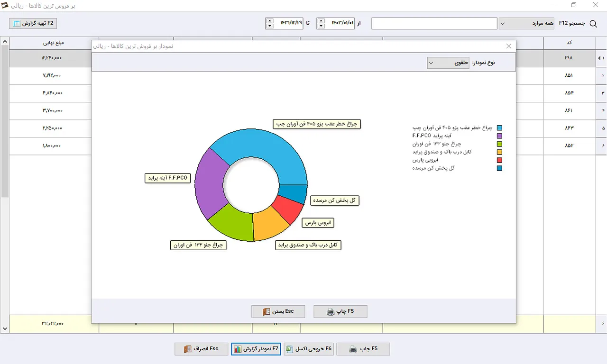Click the F2 report preparation button
The width and height of the screenshot is (607, 364).
click(33, 23)
